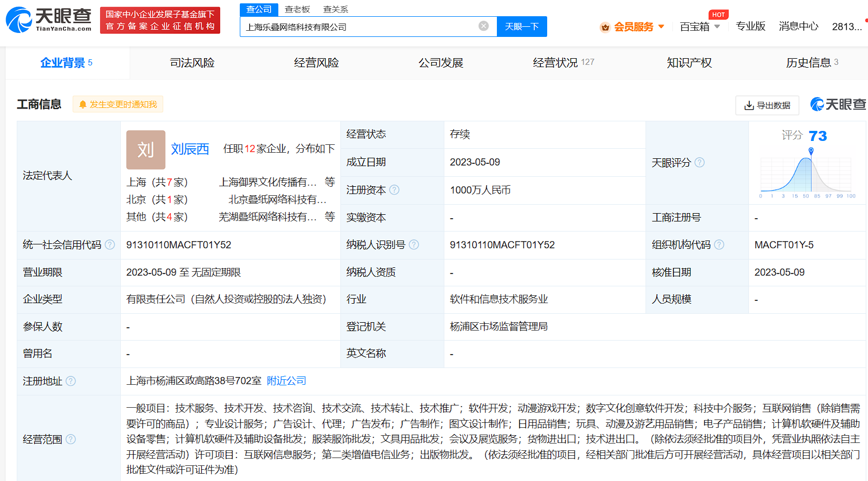Click the 国家中小企业发展子基金旗下 red banner
Screen dimensions: 868x481
click(160, 20)
